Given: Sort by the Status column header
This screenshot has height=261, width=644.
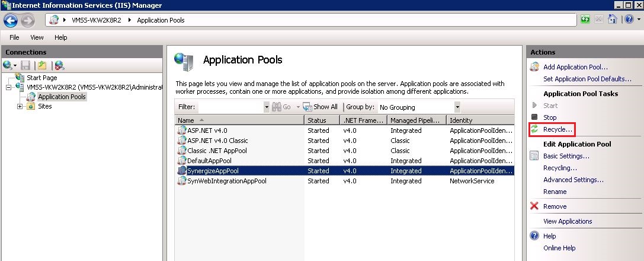Looking at the screenshot, I should pyautogui.click(x=322, y=120).
